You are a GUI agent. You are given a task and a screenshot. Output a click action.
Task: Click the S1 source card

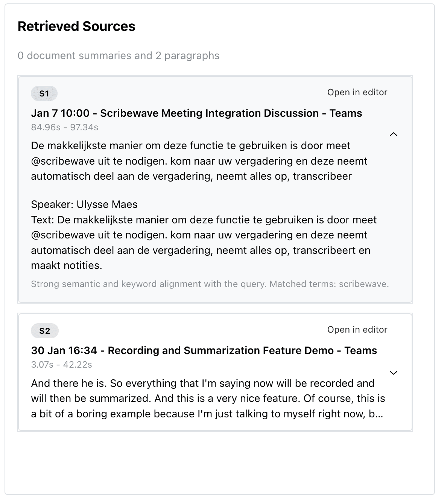point(216,188)
